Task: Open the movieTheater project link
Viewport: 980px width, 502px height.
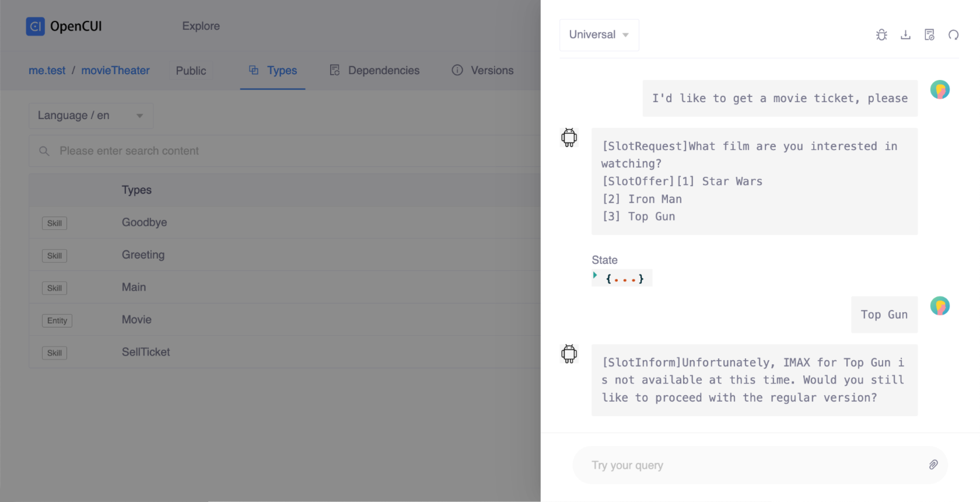Action: pos(116,70)
